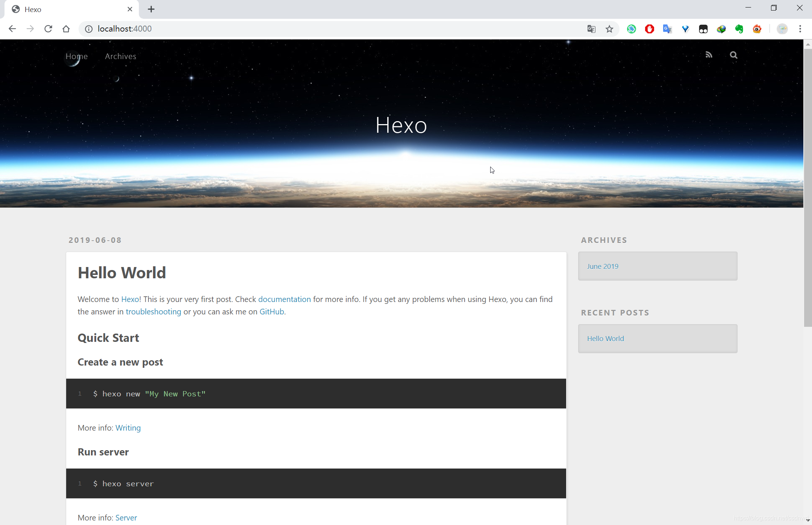Image resolution: width=812 pixels, height=525 pixels.
Task: Click the translate page icon
Action: [591, 29]
